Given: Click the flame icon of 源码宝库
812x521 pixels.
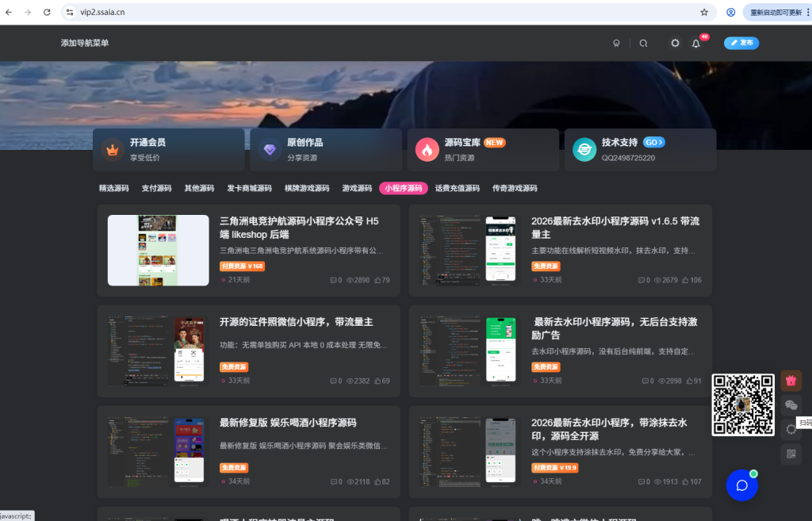Looking at the screenshot, I should [427, 150].
